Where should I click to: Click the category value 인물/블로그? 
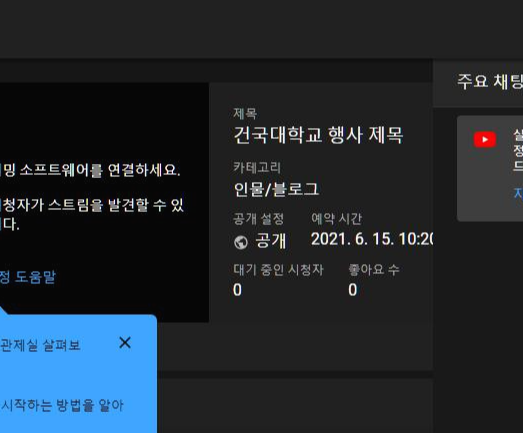(x=276, y=189)
